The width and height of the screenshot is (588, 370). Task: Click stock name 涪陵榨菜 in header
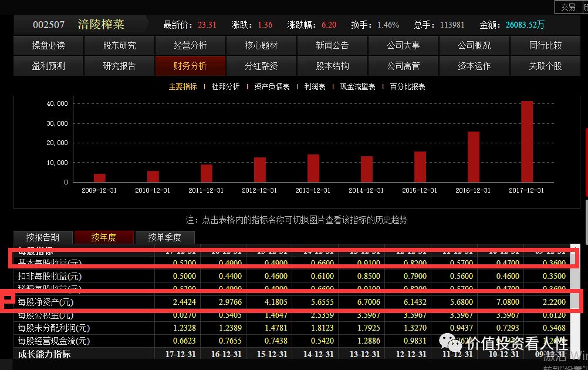point(101,25)
